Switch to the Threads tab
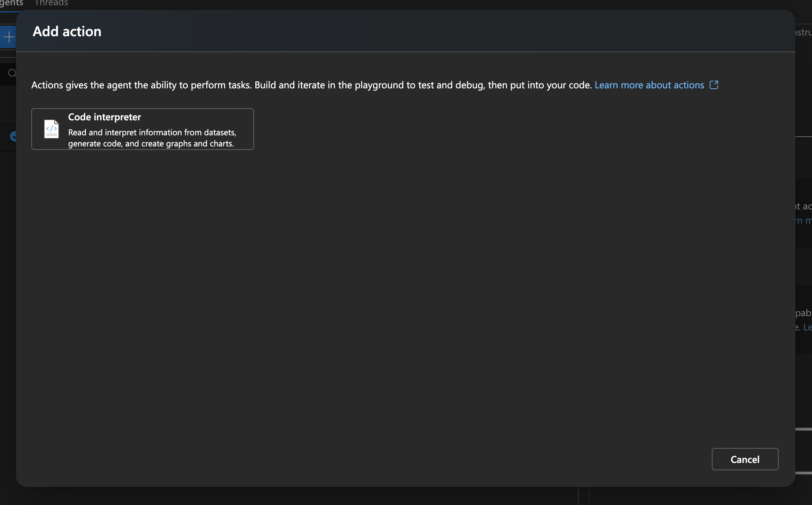Viewport: 812px width, 505px height. [x=51, y=3]
